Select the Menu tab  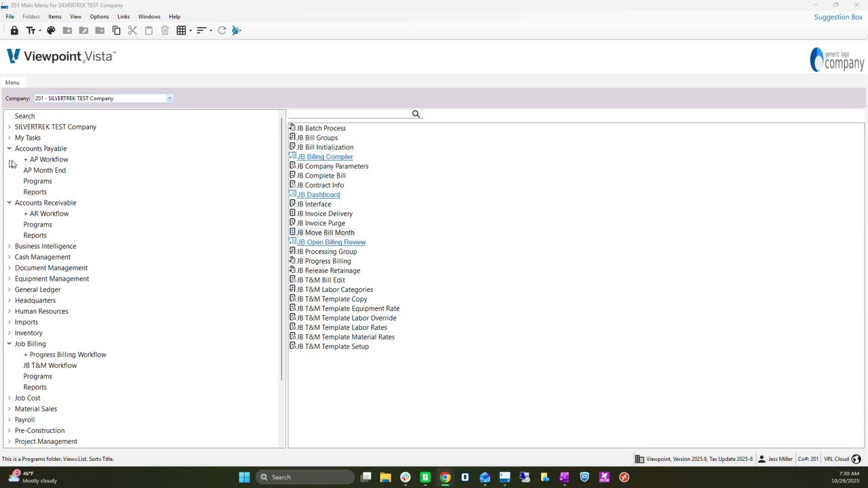pyautogui.click(x=12, y=83)
